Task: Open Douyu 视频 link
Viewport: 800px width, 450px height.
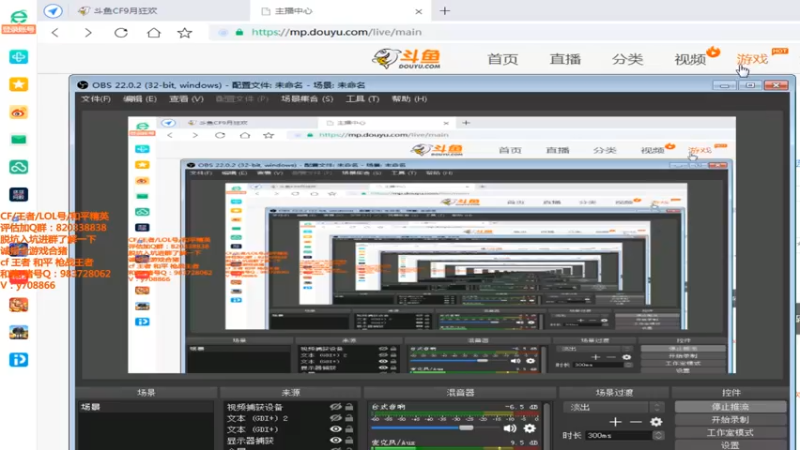Action: click(x=690, y=59)
